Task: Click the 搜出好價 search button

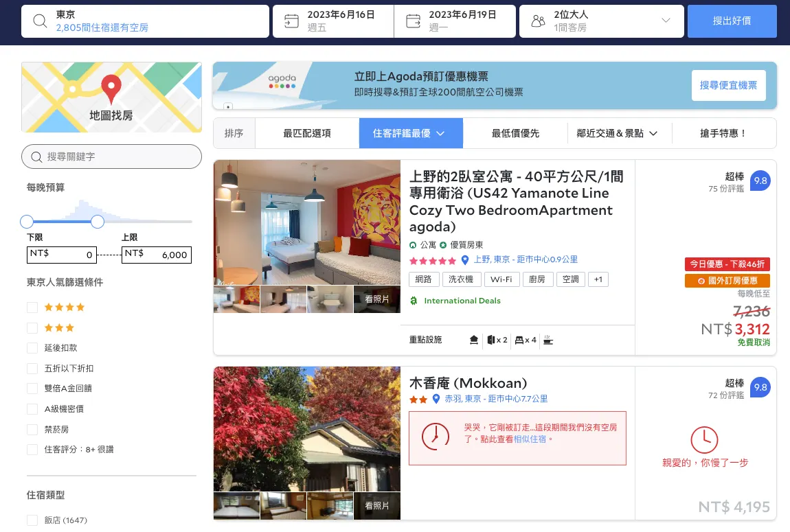Action: click(732, 21)
